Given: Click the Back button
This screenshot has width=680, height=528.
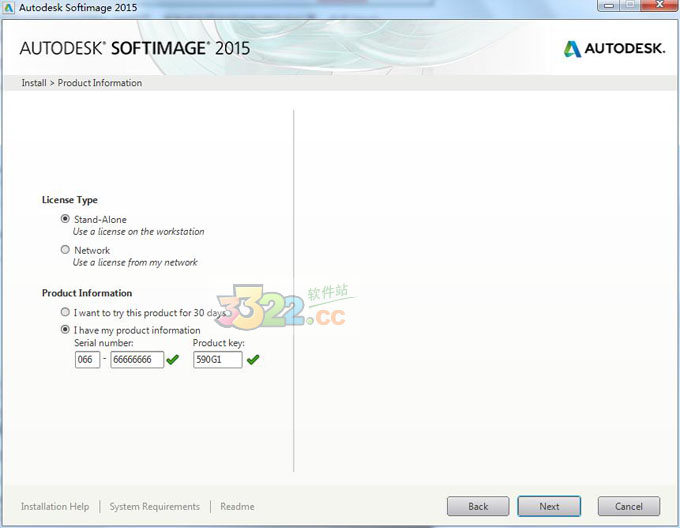Looking at the screenshot, I should click(478, 506).
